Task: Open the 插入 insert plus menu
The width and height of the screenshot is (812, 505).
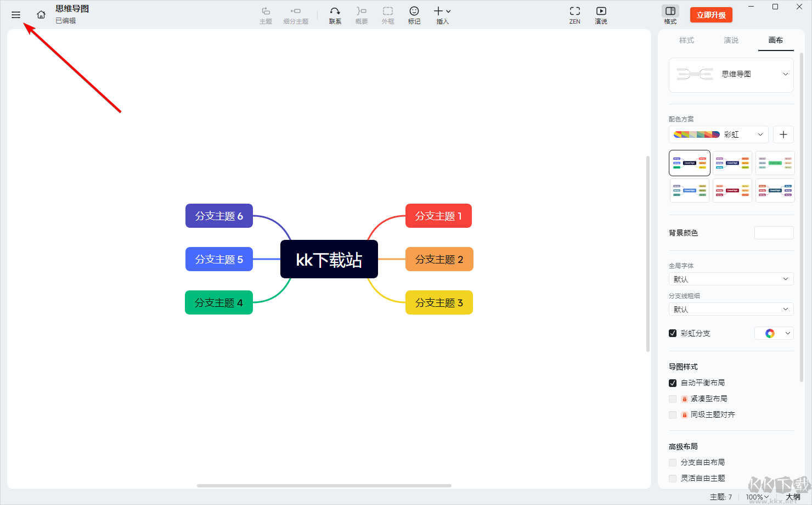Action: coord(442,15)
